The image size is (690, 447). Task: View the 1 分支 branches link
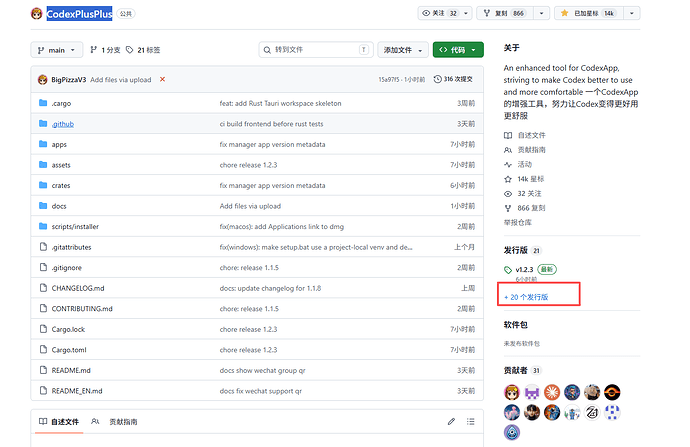pyautogui.click(x=105, y=50)
